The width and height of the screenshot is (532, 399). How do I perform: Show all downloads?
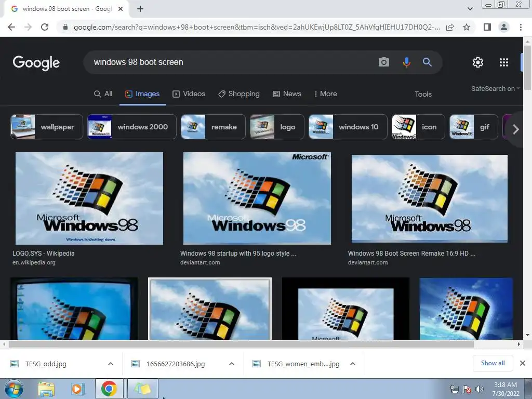493,363
